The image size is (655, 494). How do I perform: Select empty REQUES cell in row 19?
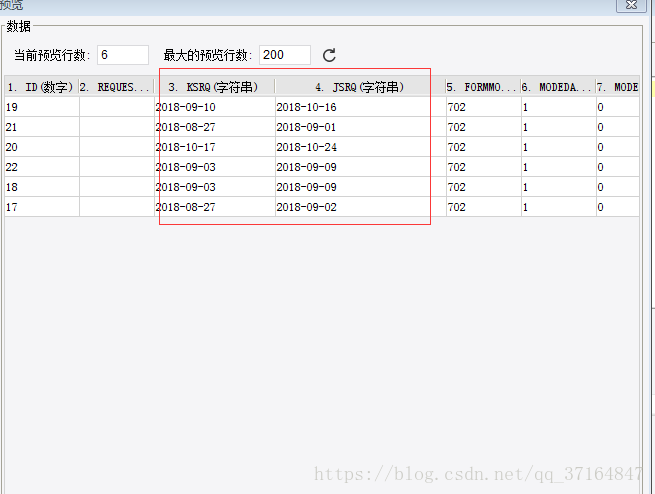coord(117,107)
